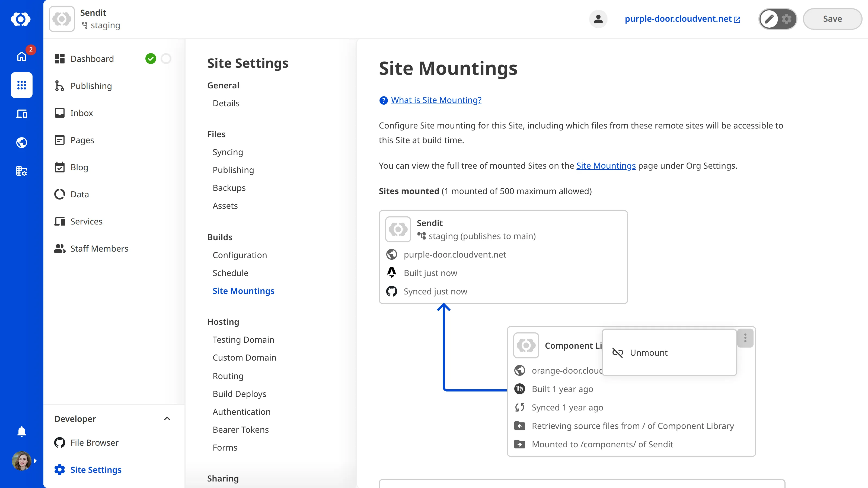Open the Home dashboard with notification badge
The width and height of the screenshot is (868, 488).
point(21,57)
